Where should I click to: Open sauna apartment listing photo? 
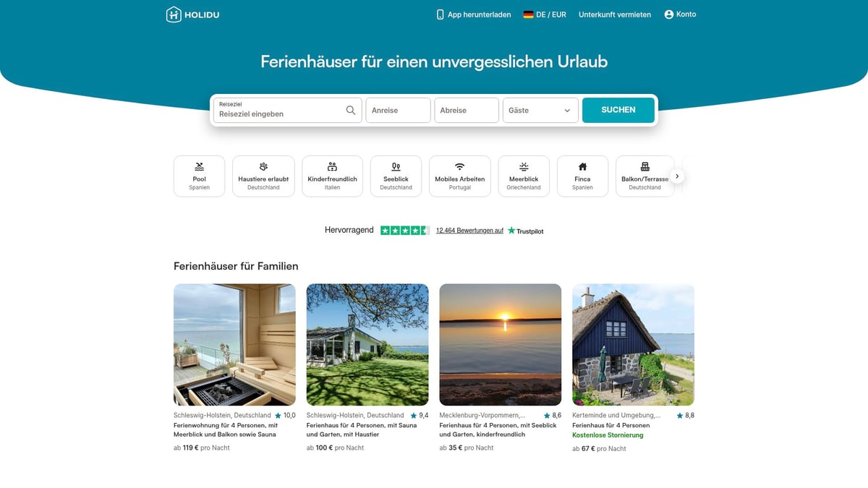[x=234, y=344]
